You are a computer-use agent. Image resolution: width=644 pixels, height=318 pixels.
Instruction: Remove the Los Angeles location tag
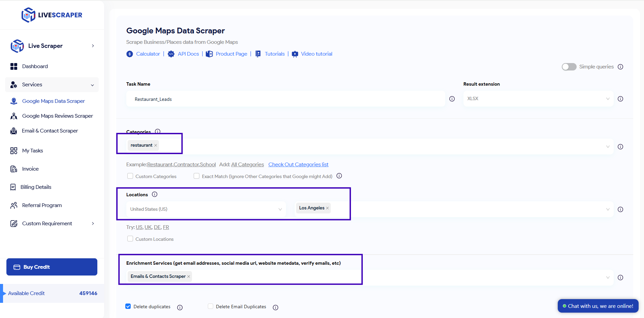click(x=327, y=208)
